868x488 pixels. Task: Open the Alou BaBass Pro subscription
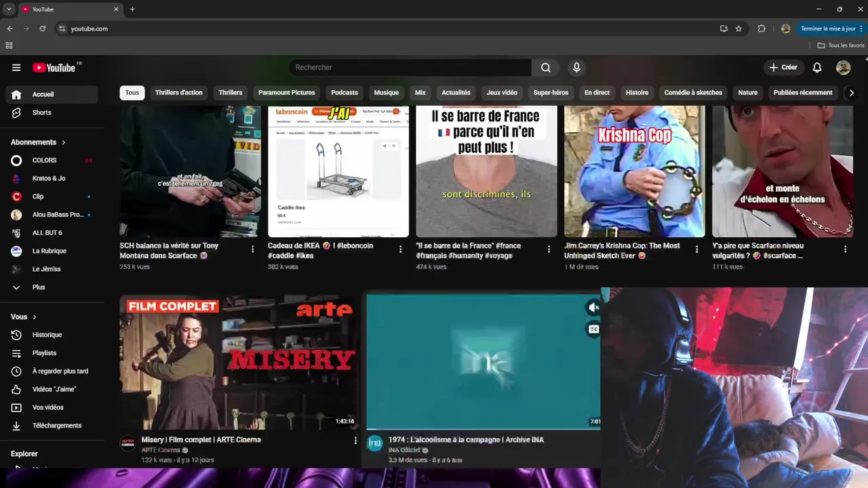tap(52, 215)
